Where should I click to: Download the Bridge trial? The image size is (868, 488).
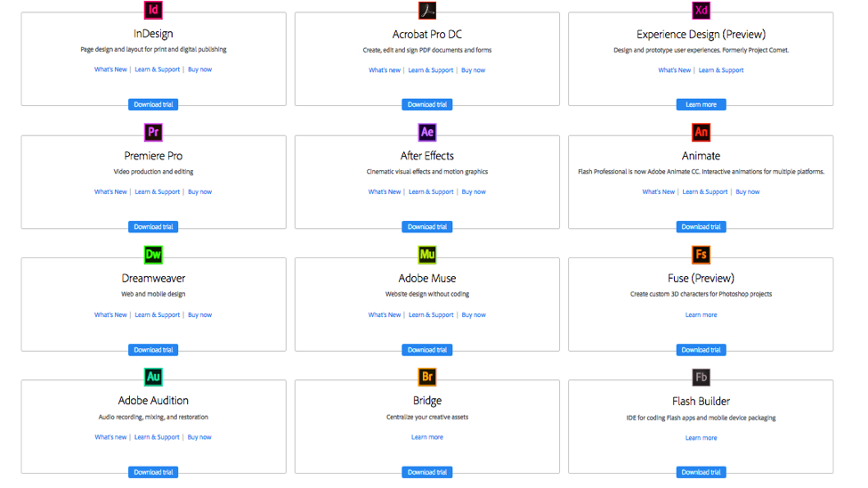[x=426, y=473]
